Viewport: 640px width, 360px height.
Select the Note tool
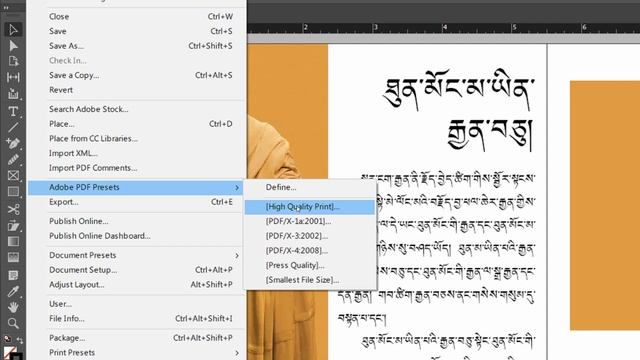(13, 275)
